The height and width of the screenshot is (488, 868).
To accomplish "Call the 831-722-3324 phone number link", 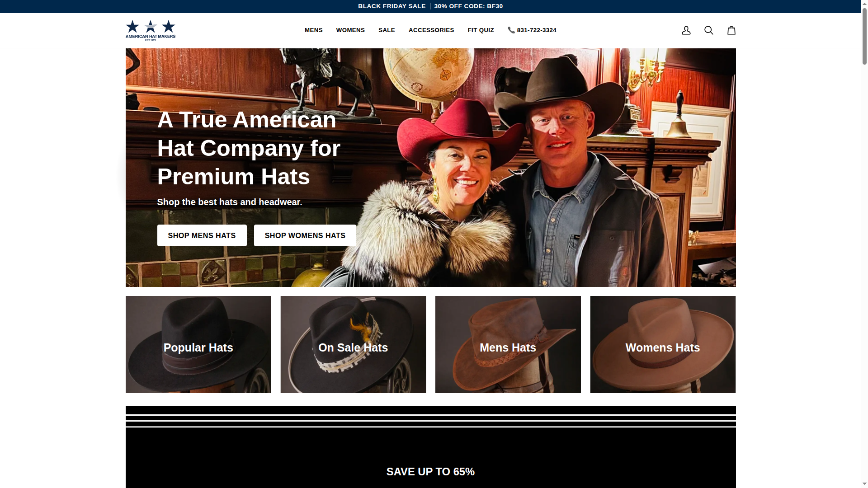I will 537,30.
